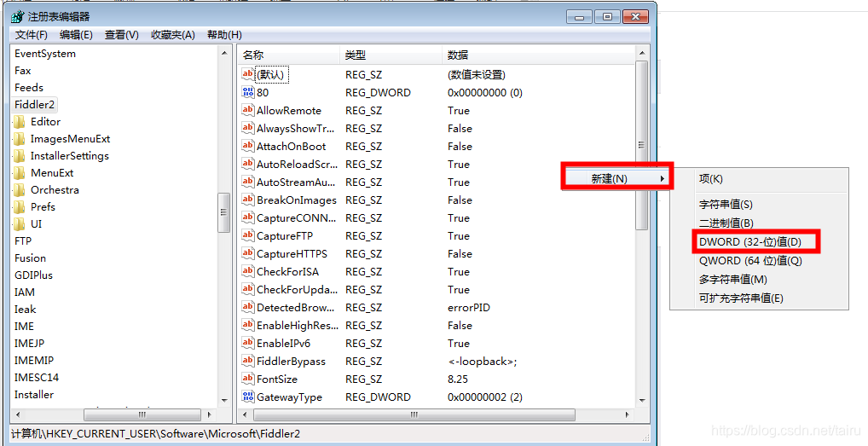The width and height of the screenshot is (868, 446).
Task: Select the IMEJP tree key
Action: click(x=29, y=343)
